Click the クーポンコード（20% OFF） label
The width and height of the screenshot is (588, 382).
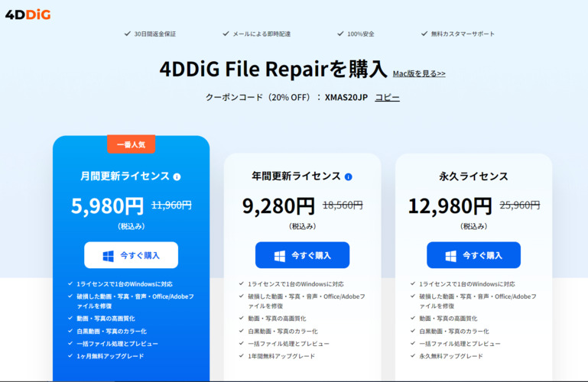point(258,97)
